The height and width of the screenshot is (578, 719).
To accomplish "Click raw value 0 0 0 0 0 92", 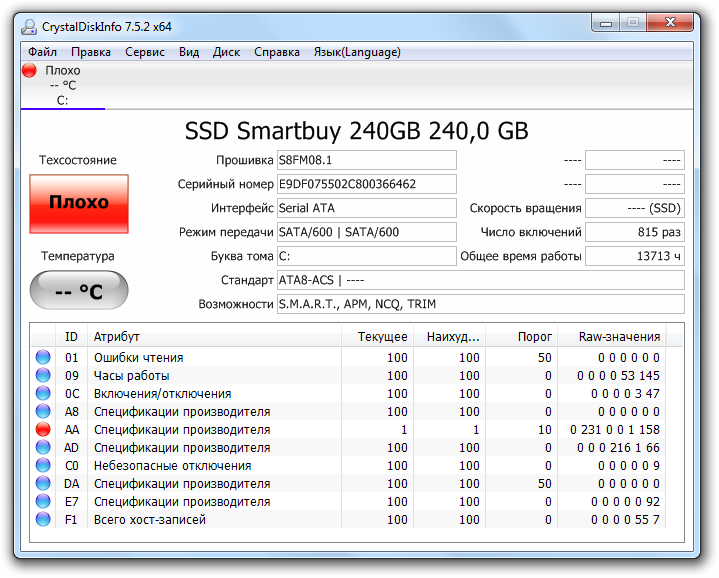I will click(x=625, y=501).
